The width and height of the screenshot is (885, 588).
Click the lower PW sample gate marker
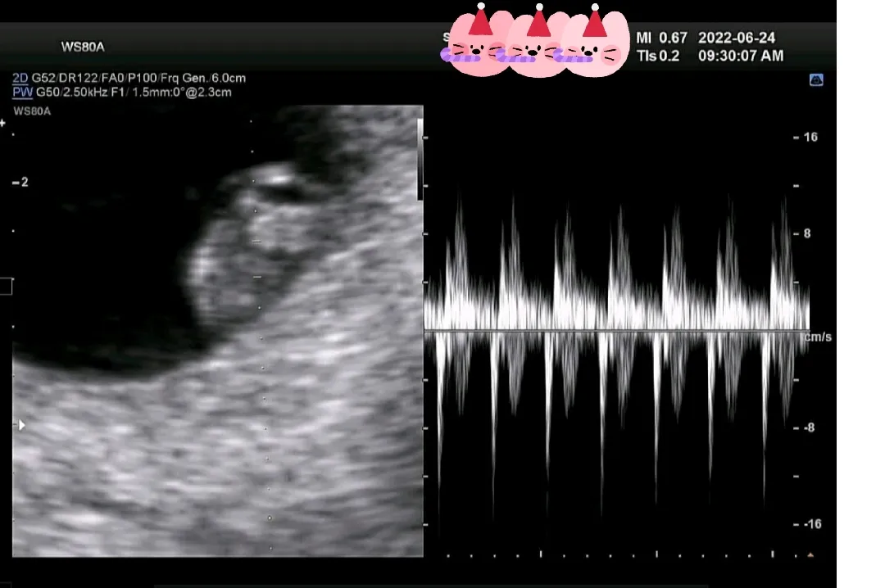point(258,277)
